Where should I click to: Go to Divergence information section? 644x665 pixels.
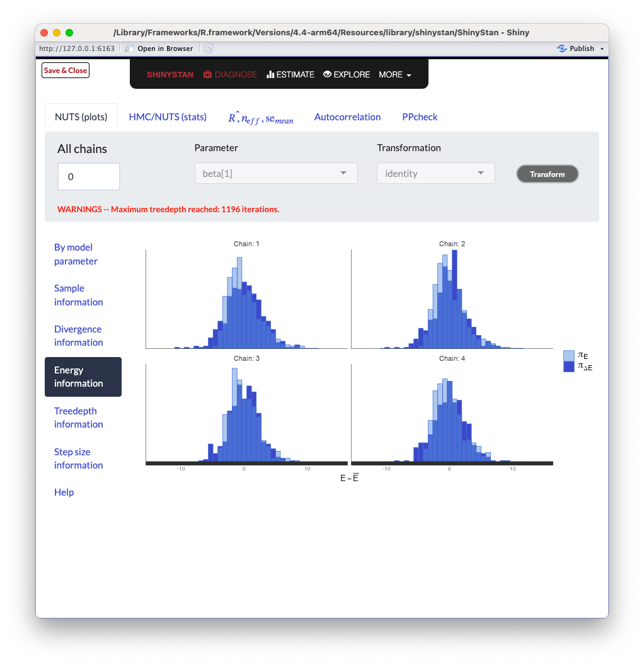point(79,336)
